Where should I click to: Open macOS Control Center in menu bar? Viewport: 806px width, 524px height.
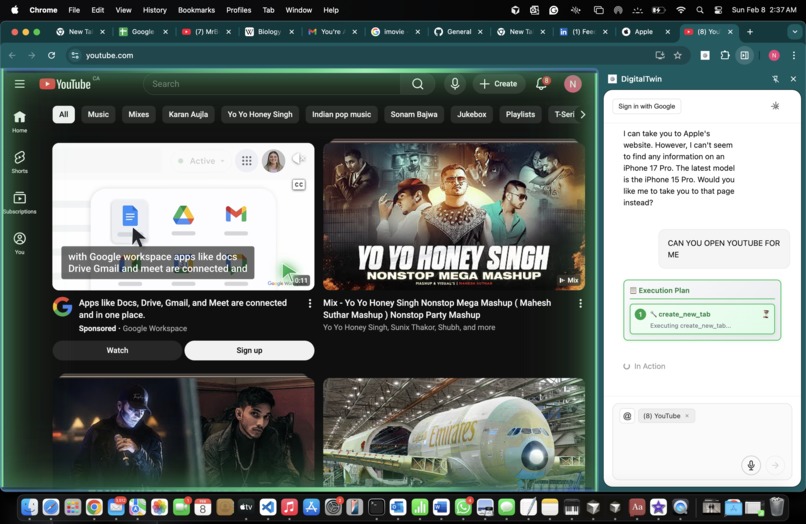click(718, 10)
